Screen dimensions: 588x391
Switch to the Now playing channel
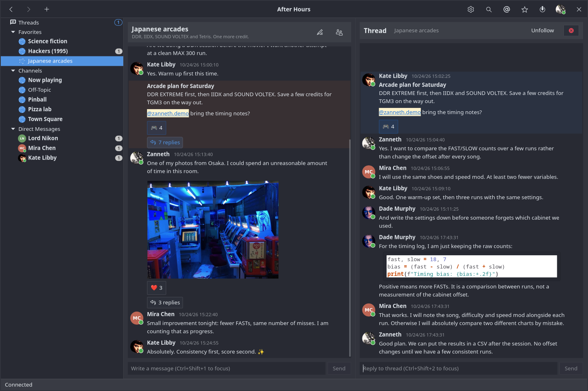[x=62, y=80]
